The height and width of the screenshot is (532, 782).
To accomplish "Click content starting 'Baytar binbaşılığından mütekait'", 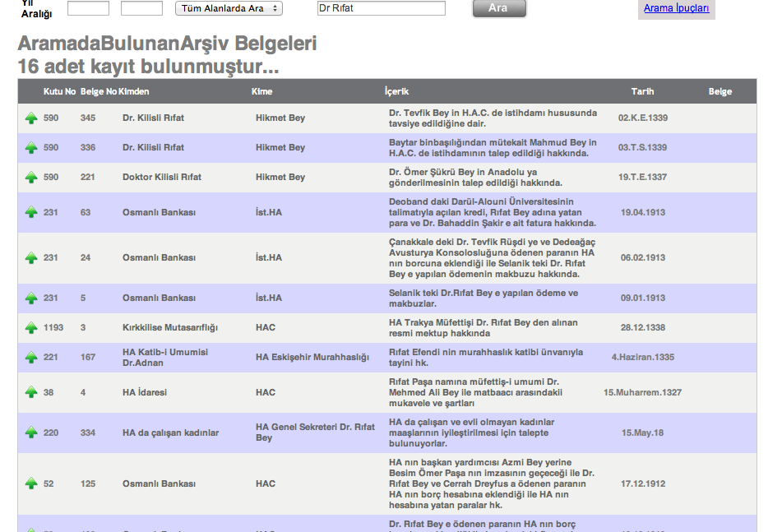I will click(x=493, y=147).
